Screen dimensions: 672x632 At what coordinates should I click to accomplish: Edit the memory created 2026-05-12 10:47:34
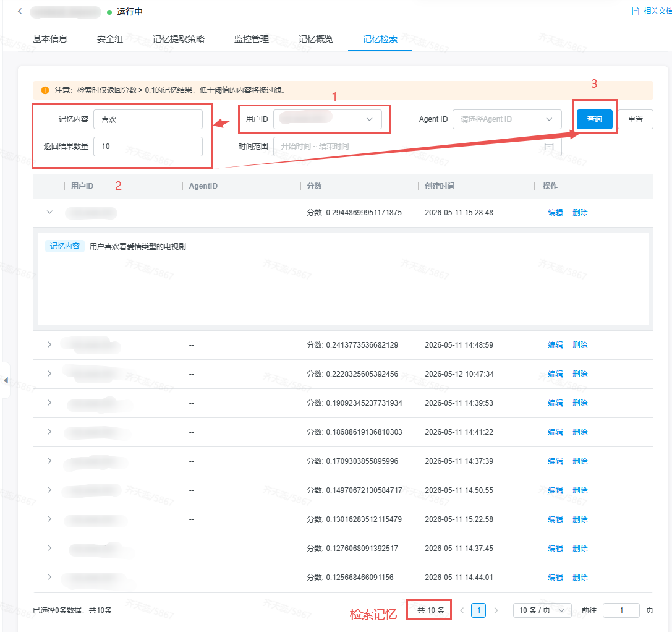(x=555, y=374)
